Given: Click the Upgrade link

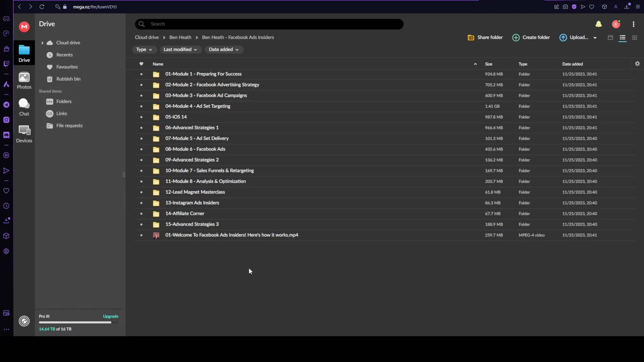Looking at the screenshot, I should 110,316.
